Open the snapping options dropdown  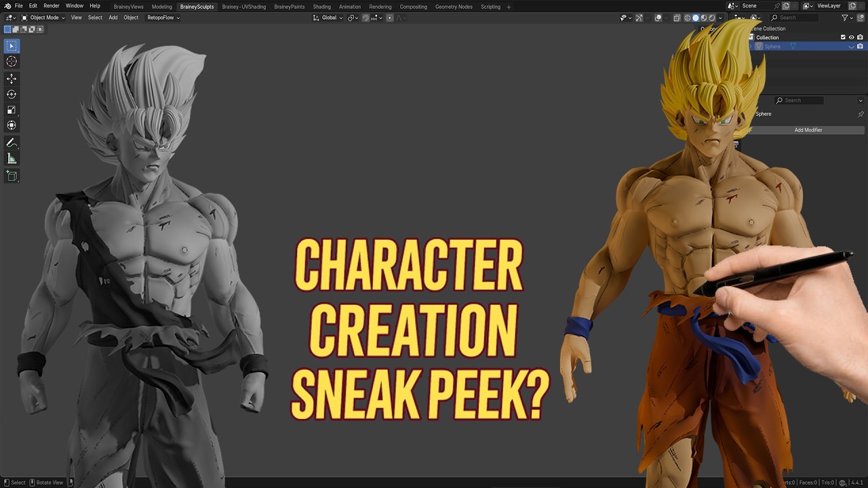(376, 18)
